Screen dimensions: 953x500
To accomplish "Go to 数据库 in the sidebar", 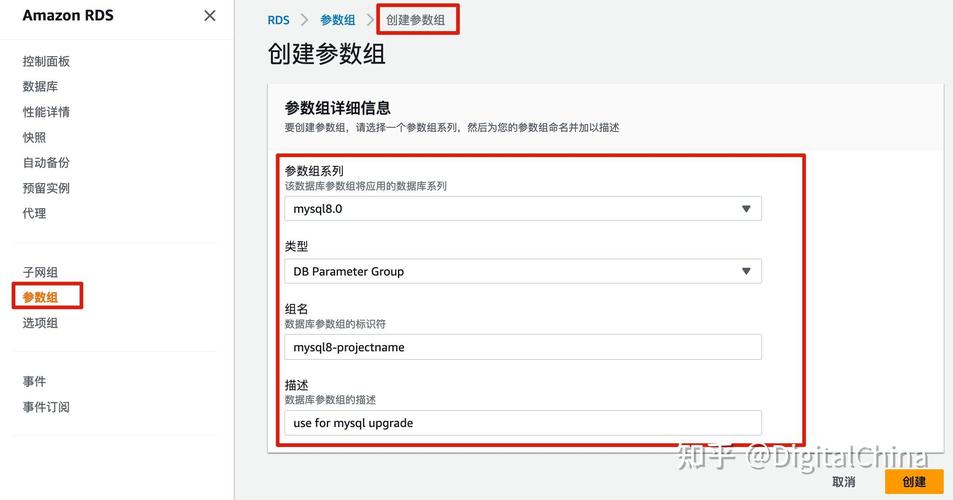I will (40, 86).
